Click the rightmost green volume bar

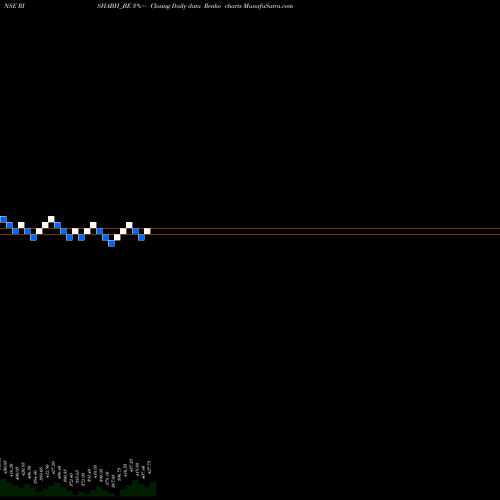tap(153, 489)
